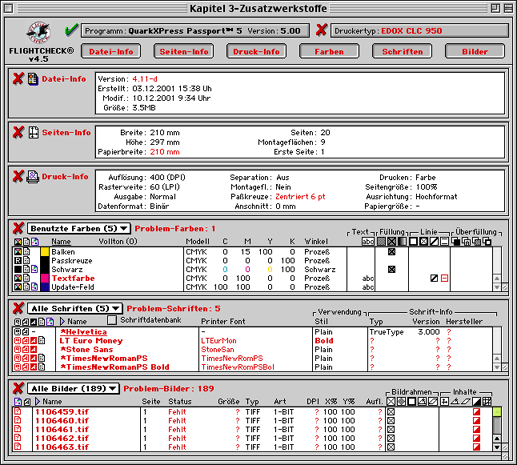This screenshot has width=517, height=465.
Task: Click the first overlapping-squares icon under Überfüllung
Action: (x=456, y=241)
